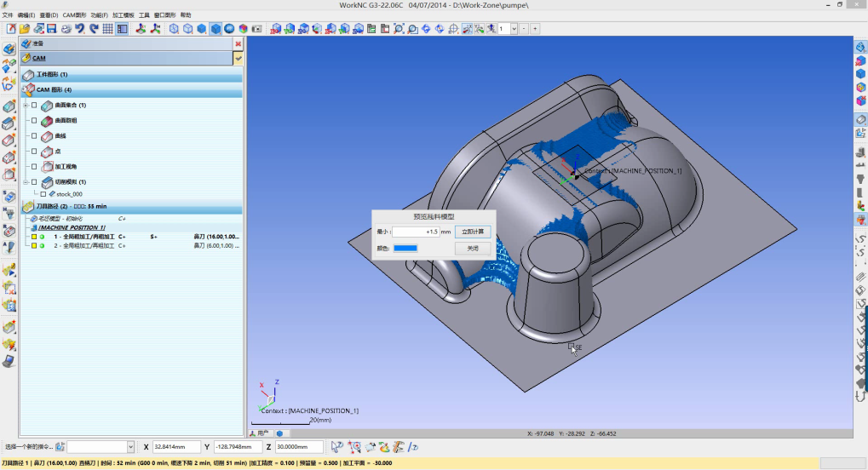
Task: Check the stock_000 checkbox
Action: pos(43,194)
